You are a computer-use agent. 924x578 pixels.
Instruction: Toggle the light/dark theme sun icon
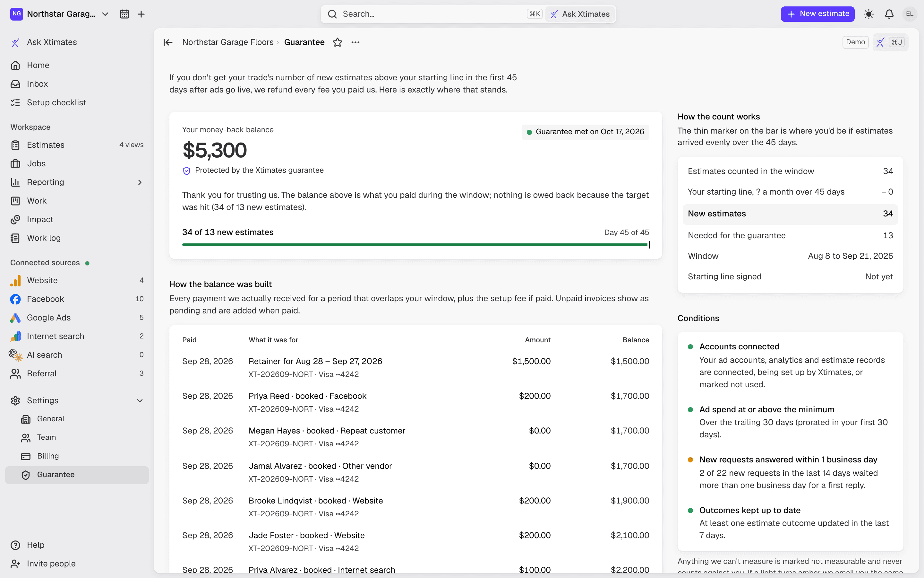point(868,14)
